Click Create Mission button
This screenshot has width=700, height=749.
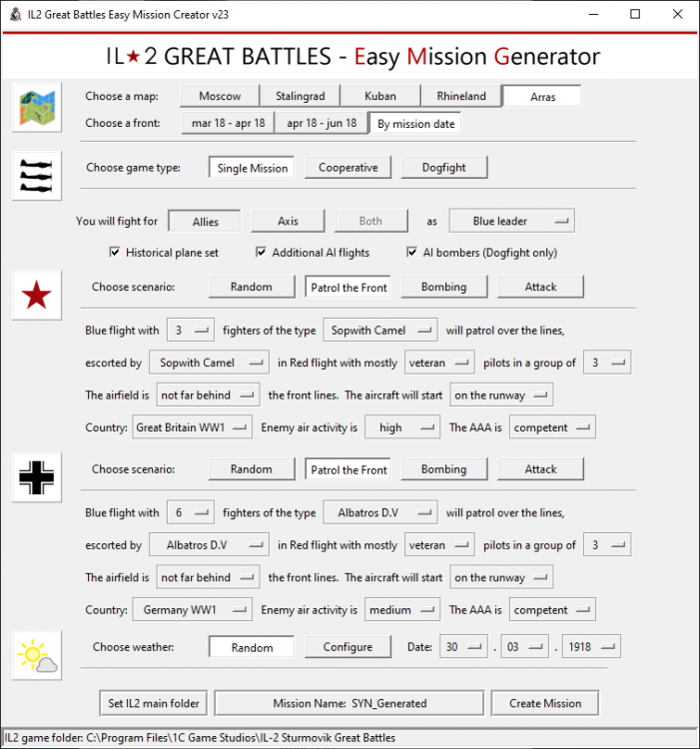[545, 703]
